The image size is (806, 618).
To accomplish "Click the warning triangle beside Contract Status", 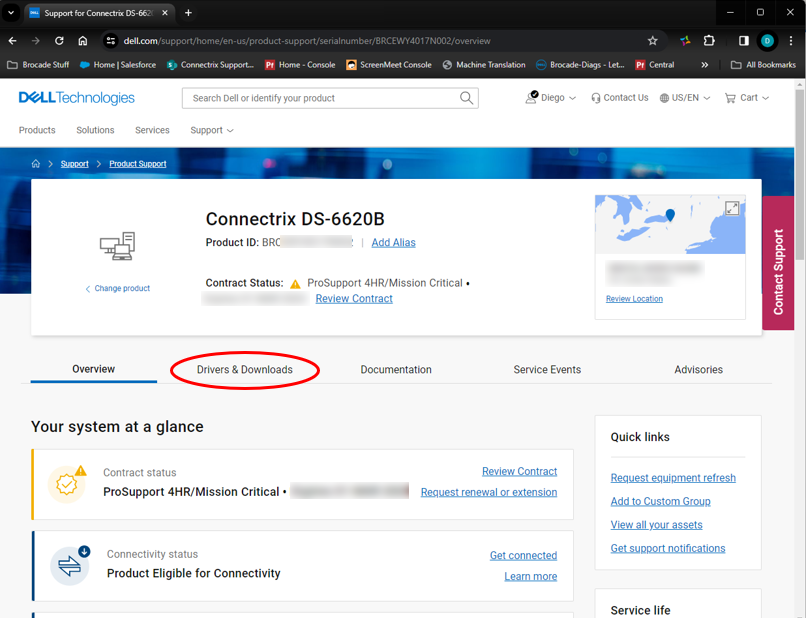I will (x=297, y=283).
